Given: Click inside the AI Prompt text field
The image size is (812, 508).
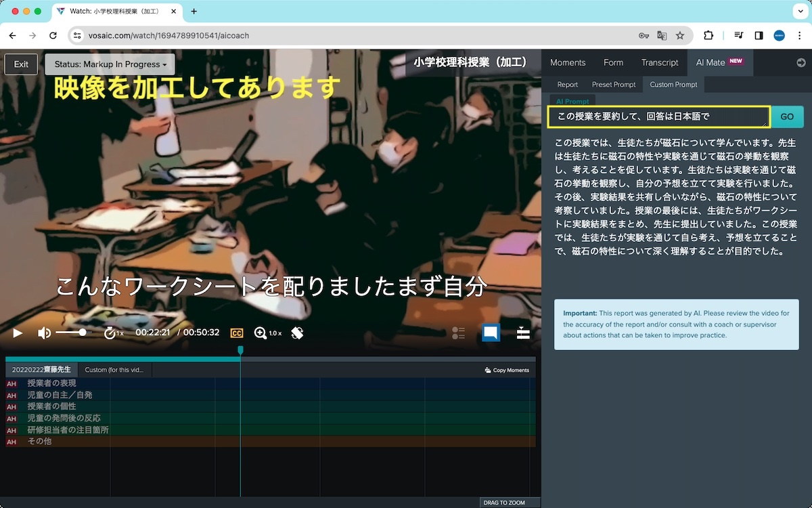Looking at the screenshot, I should tap(660, 117).
